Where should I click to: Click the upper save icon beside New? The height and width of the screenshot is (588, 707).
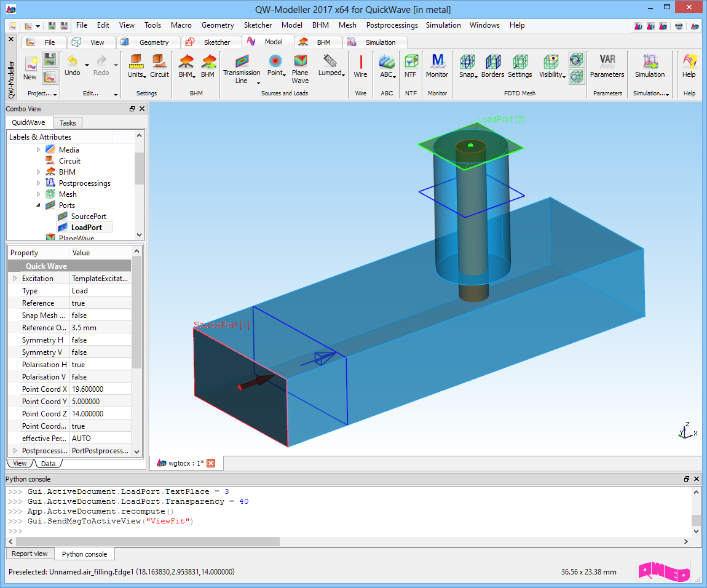click(x=50, y=60)
